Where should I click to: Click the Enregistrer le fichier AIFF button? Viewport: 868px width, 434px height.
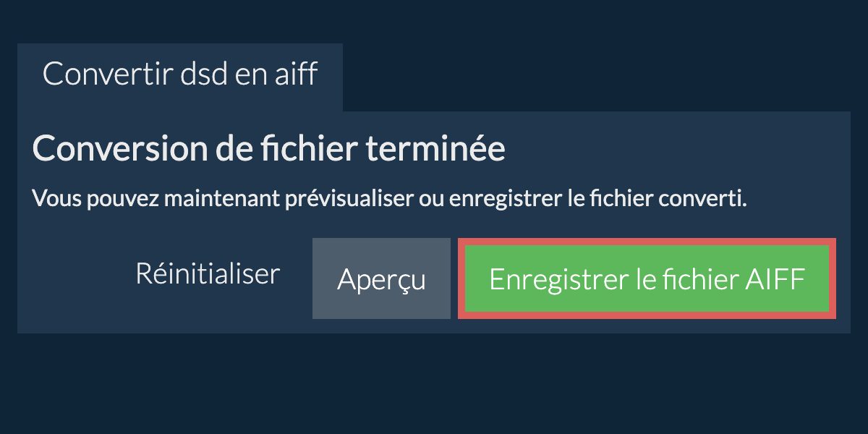(x=647, y=279)
